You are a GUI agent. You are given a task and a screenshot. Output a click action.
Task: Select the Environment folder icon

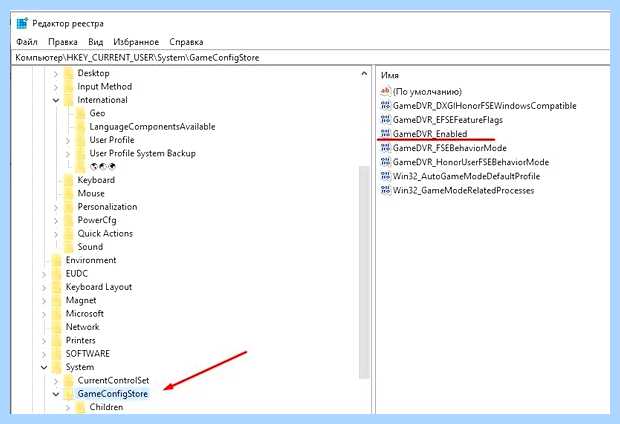click(57, 261)
